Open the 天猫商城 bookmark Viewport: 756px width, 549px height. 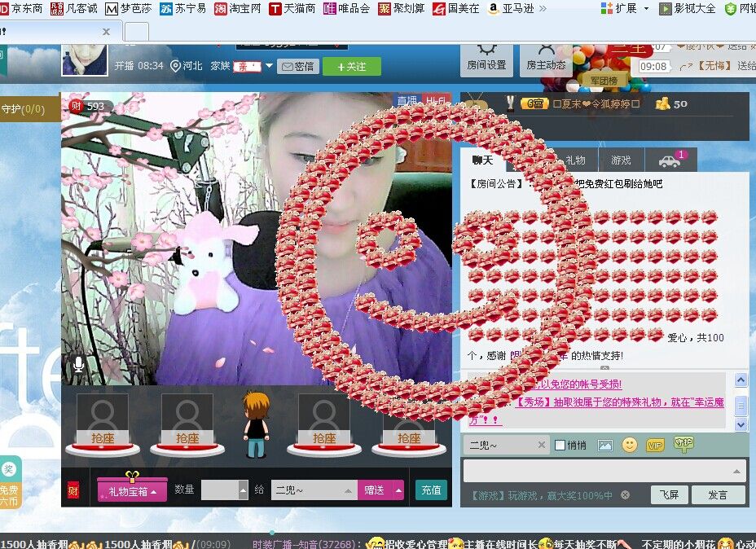(x=292, y=8)
